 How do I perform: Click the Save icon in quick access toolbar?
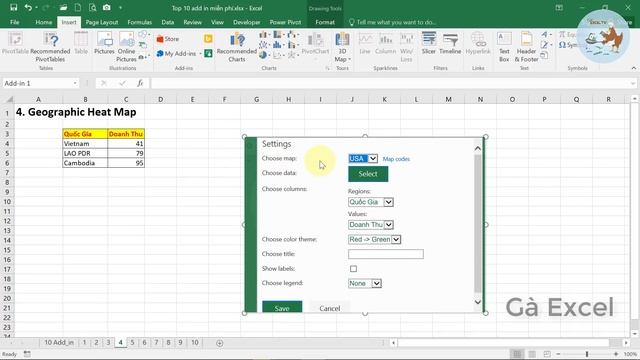click(13, 7)
